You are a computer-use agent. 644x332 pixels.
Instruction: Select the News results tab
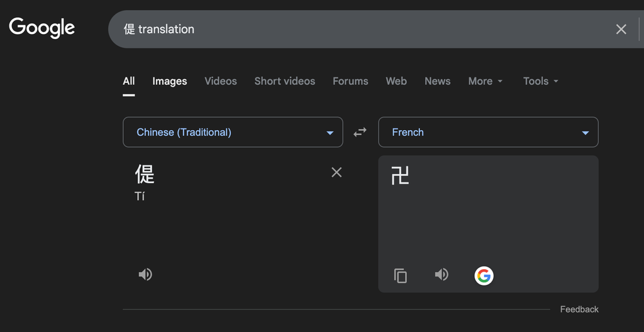click(x=437, y=81)
